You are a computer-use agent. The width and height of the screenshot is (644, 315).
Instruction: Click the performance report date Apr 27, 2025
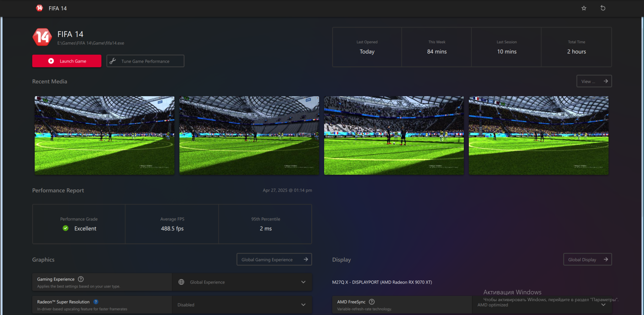287,190
